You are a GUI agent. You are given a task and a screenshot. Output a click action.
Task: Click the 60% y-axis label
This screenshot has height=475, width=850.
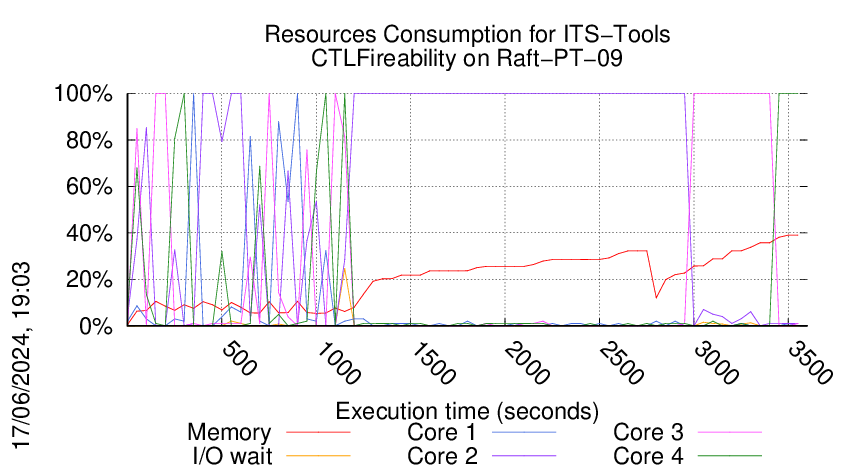pos(89,187)
